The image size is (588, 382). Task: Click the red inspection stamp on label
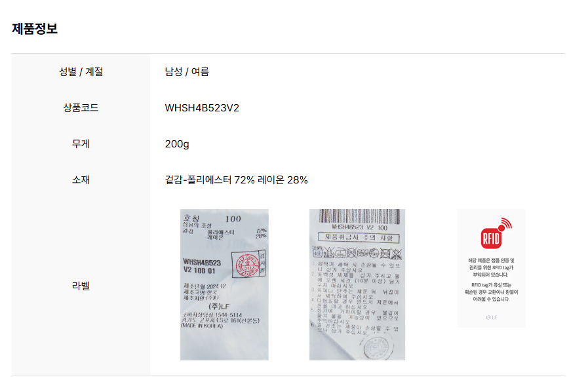pyautogui.click(x=248, y=265)
